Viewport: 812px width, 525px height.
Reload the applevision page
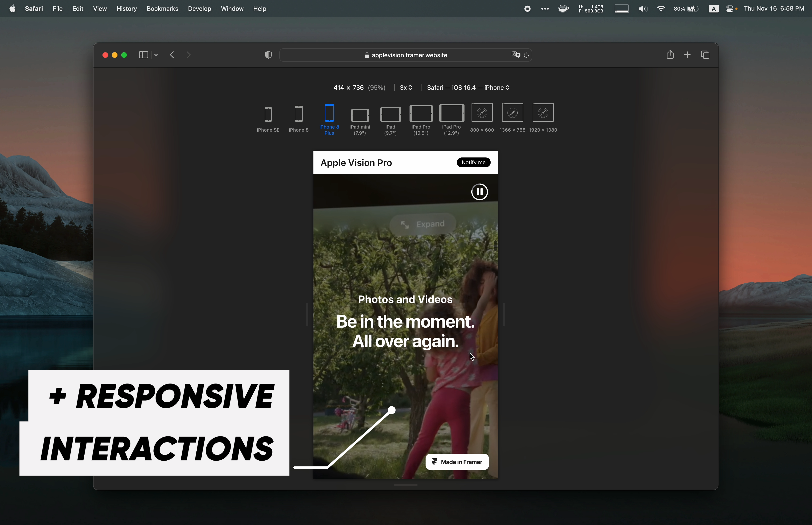(x=527, y=55)
